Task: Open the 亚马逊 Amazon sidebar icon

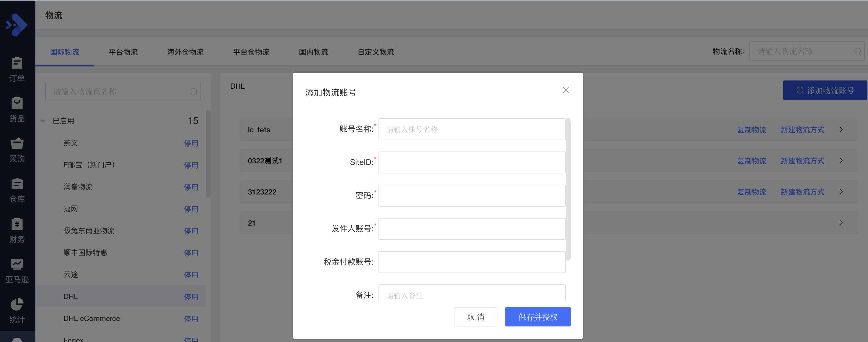Action: point(17,271)
